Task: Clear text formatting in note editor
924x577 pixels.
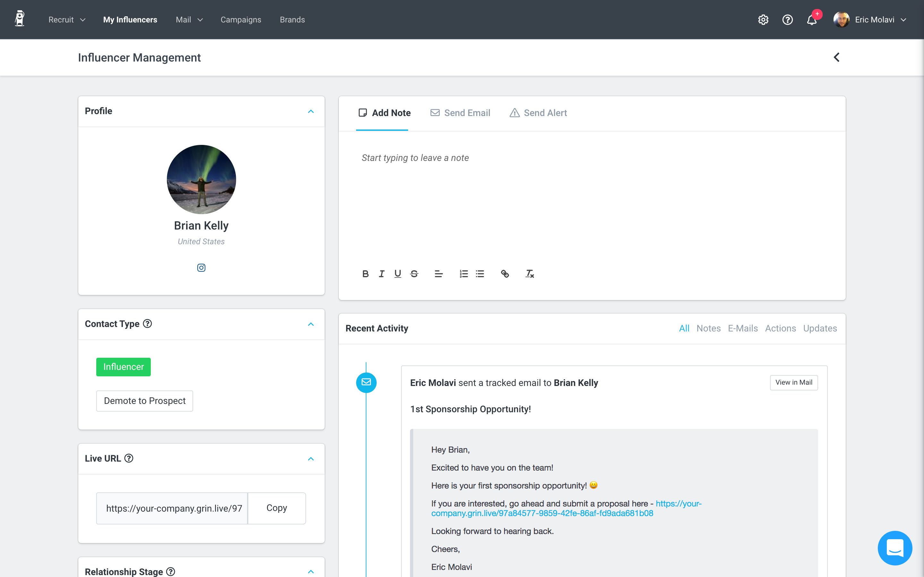Action: coord(530,274)
